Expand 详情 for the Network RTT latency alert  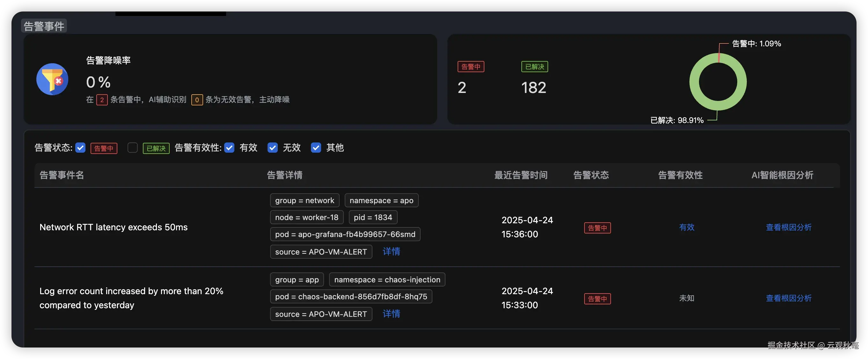391,251
